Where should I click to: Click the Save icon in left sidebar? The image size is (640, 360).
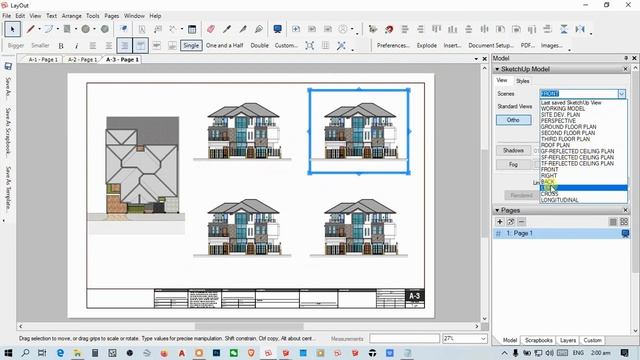coord(8,66)
